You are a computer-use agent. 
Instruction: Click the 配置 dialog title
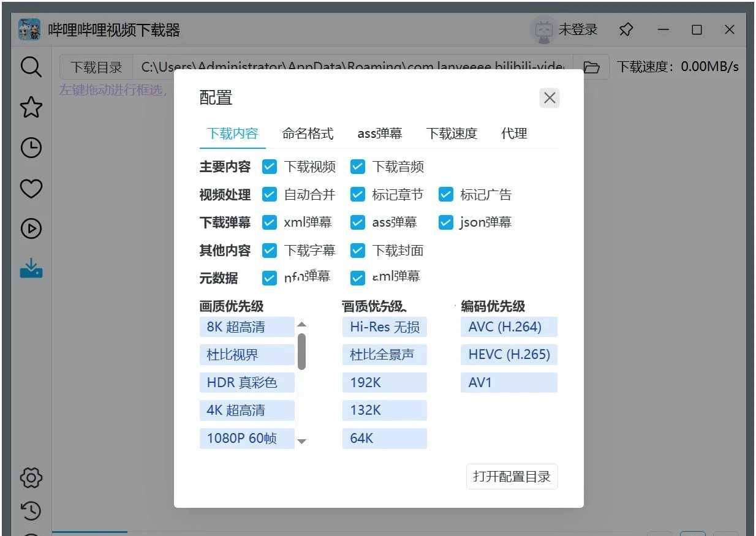tap(216, 98)
